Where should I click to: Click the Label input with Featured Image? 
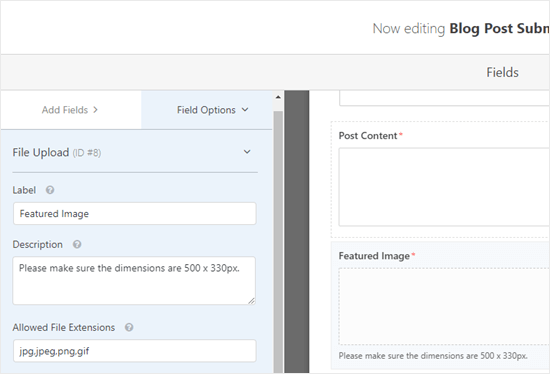135,213
